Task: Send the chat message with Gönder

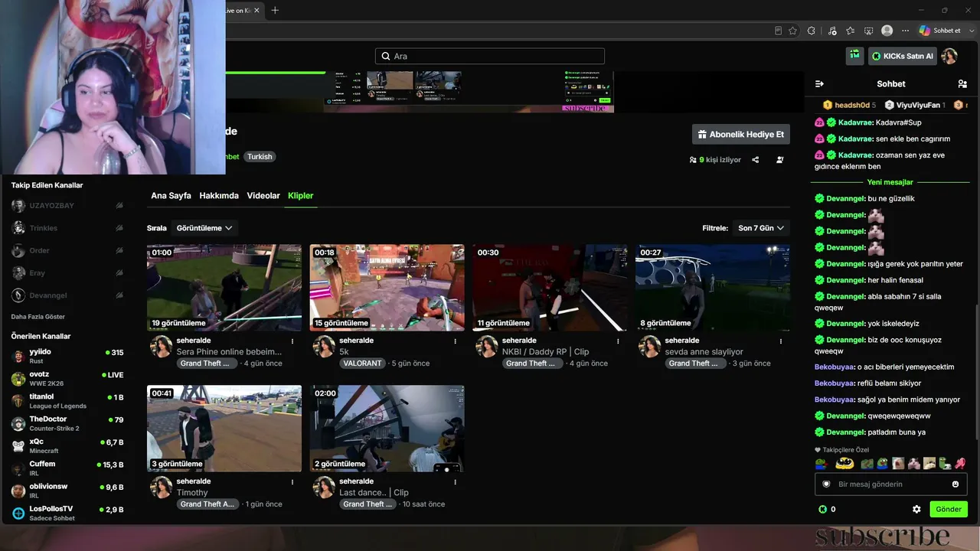Action: [949, 509]
